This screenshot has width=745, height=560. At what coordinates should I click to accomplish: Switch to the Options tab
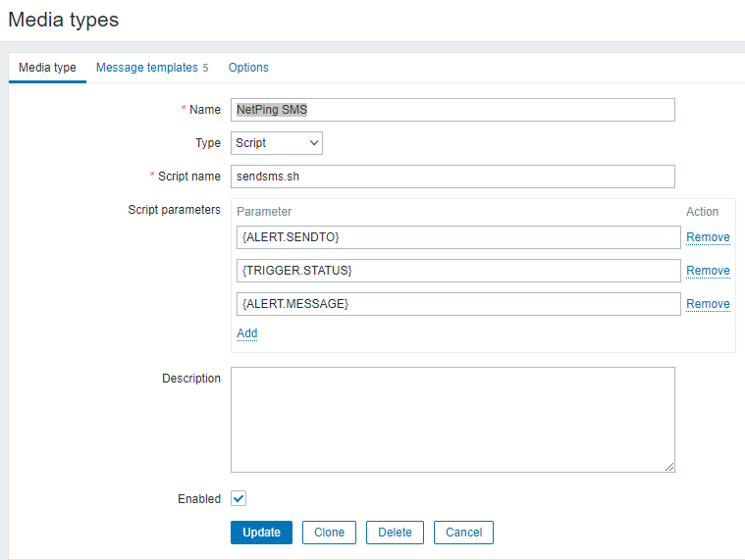[x=248, y=68]
